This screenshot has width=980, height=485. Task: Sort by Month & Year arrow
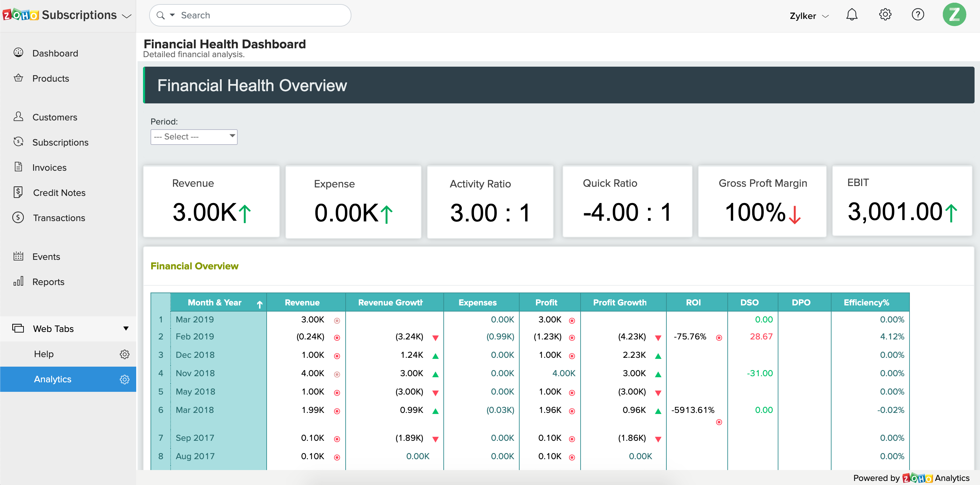coord(259,304)
